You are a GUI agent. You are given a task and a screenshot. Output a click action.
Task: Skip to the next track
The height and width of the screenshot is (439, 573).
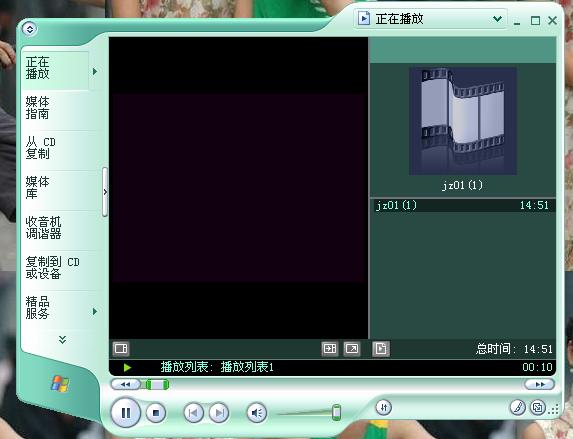coord(219,413)
